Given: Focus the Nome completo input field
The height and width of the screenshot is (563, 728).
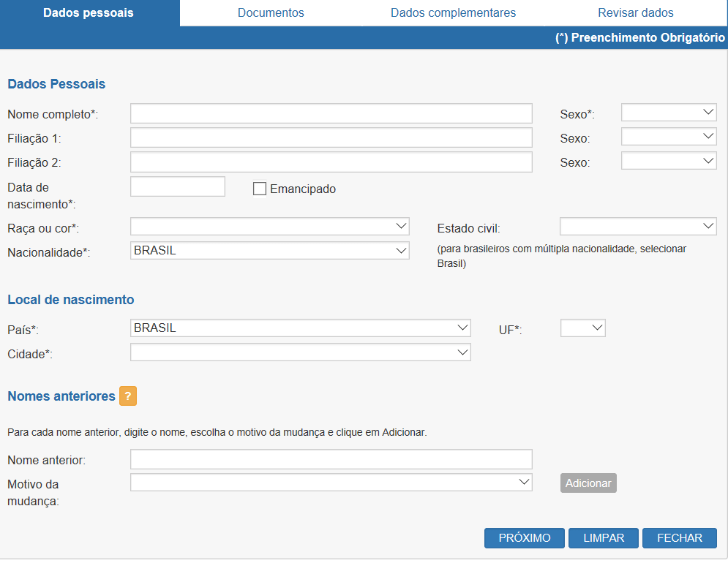Looking at the screenshot, I should tap(331, 113).
